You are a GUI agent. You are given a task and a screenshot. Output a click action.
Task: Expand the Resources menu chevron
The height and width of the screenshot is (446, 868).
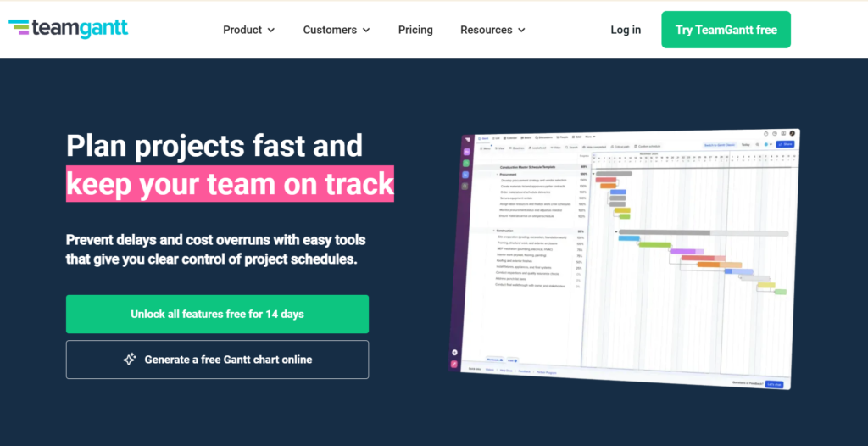point(521,31)
